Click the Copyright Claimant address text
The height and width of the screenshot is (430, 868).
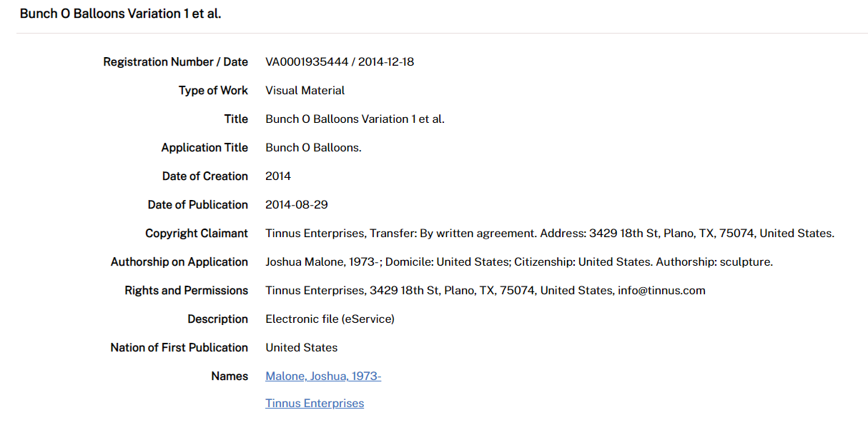549,234
